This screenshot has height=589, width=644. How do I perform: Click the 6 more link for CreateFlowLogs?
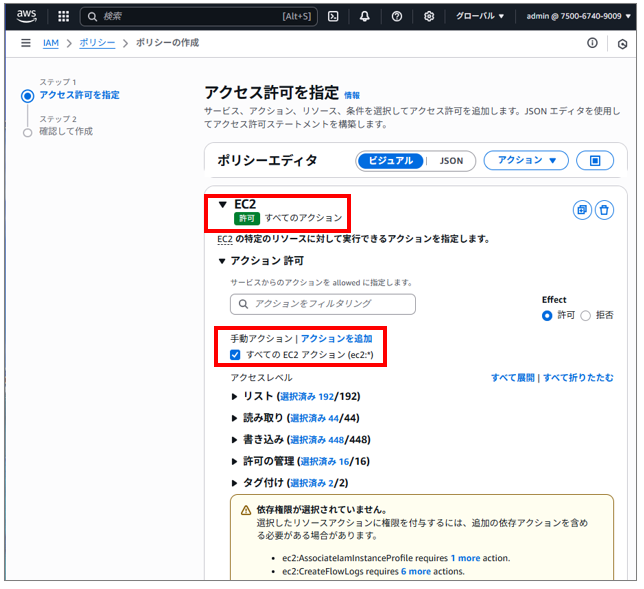416,571
